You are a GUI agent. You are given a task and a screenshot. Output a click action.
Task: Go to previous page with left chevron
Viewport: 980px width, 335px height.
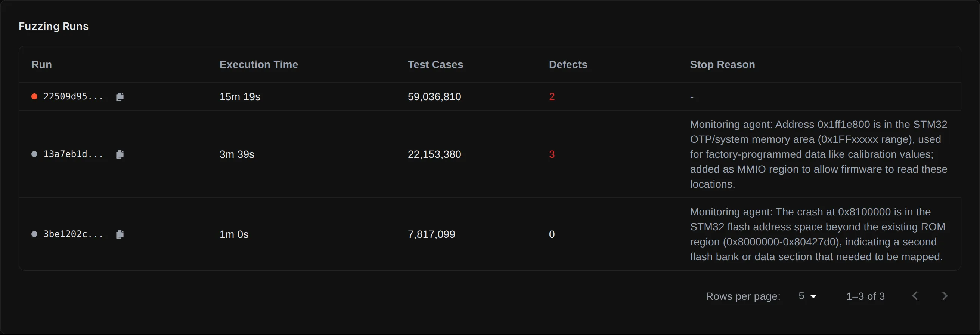pyautogui.click(x=915, y=296)
